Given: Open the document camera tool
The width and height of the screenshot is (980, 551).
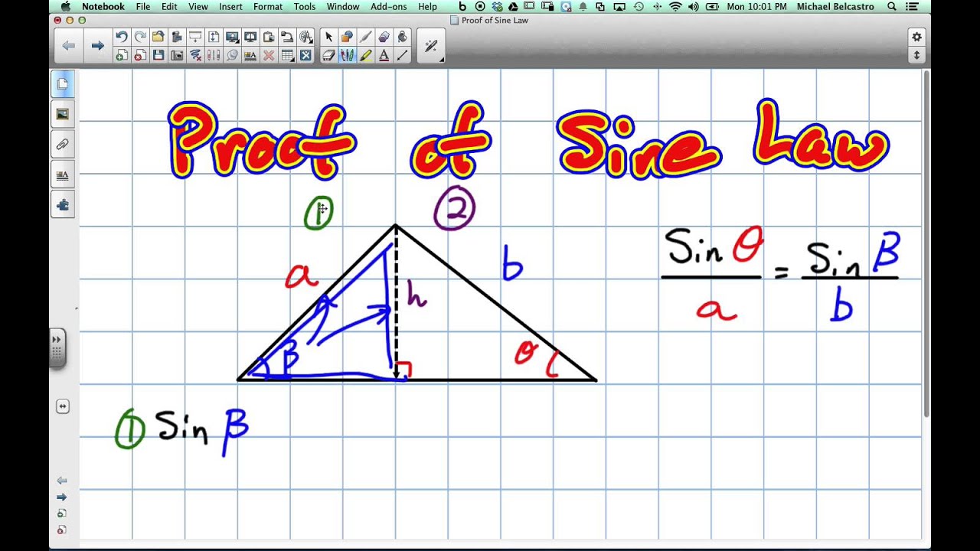Looking at the screenshot, I should (x=287, y=37).
